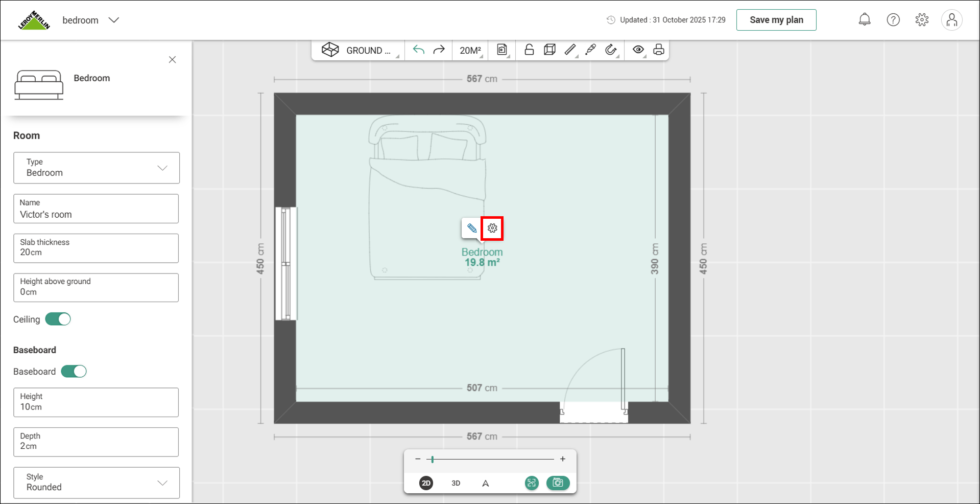This screenshot has height=504, width=980.
Task: Turn off the Ceiling switch
Action: tap(58, 319)
